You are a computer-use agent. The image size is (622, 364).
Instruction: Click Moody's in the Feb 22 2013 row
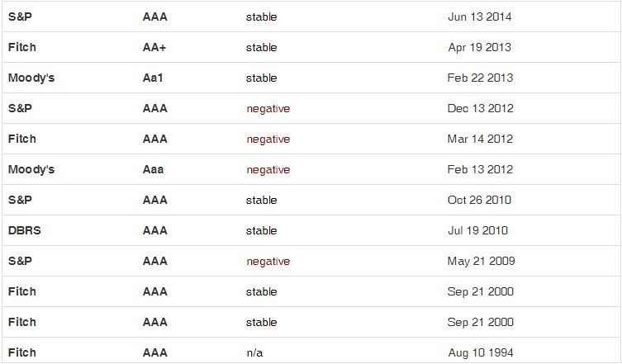click(31, 78)
